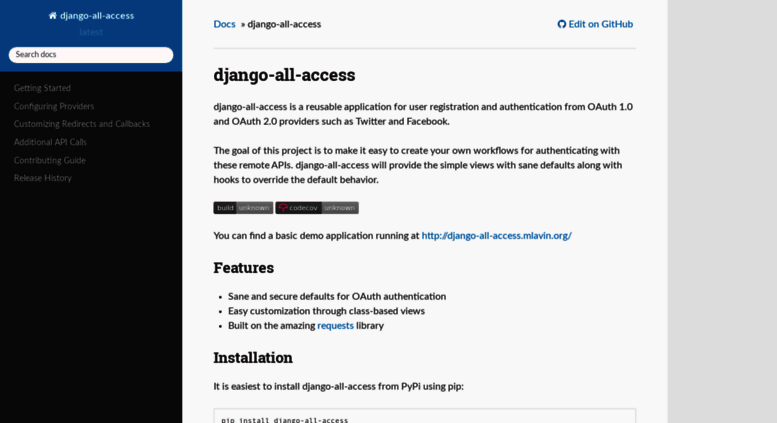This screenshot has height=423, width=777.
Task: View the Release History page
Action: [x=43, y=178]
